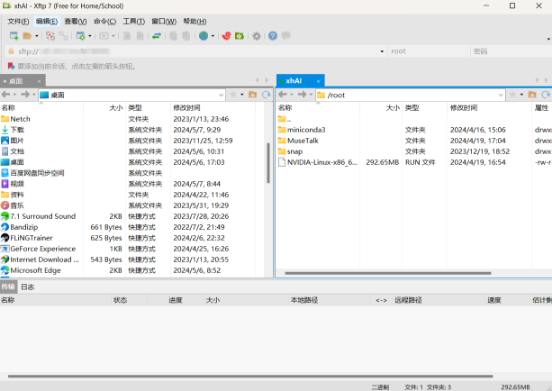Click Forward arrow in the remote pane
This screenshot has height=391, width=552.
[302, 94]
